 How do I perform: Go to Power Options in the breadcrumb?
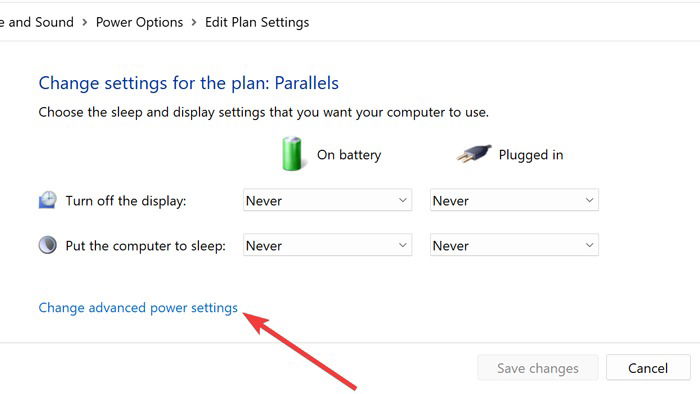[x=139, y=22]
